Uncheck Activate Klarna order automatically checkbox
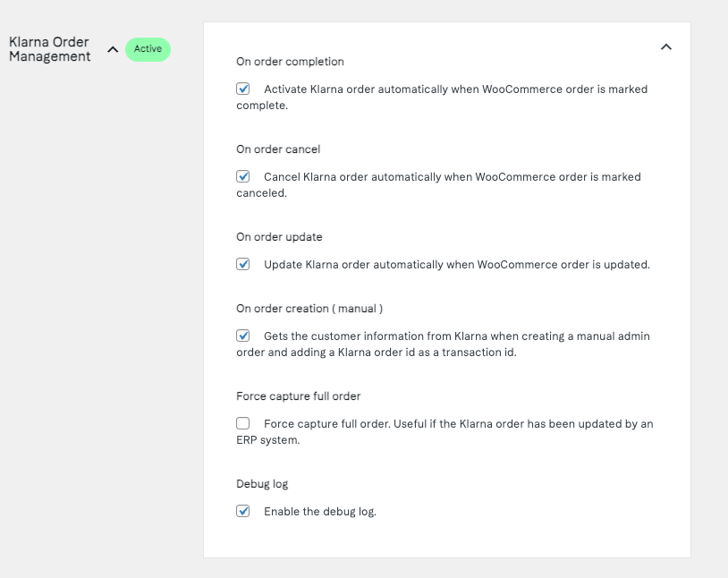728x578 pixels. click(x=243, y=89)
